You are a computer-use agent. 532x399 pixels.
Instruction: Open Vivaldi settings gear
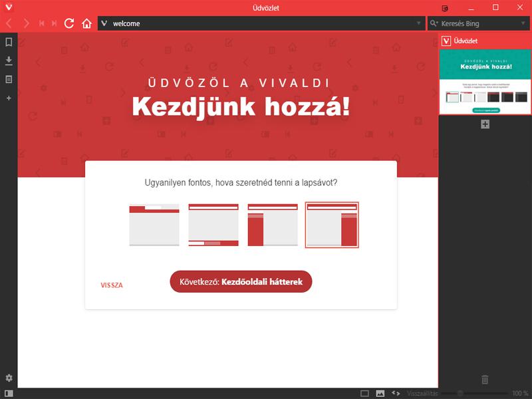(9, 378)
